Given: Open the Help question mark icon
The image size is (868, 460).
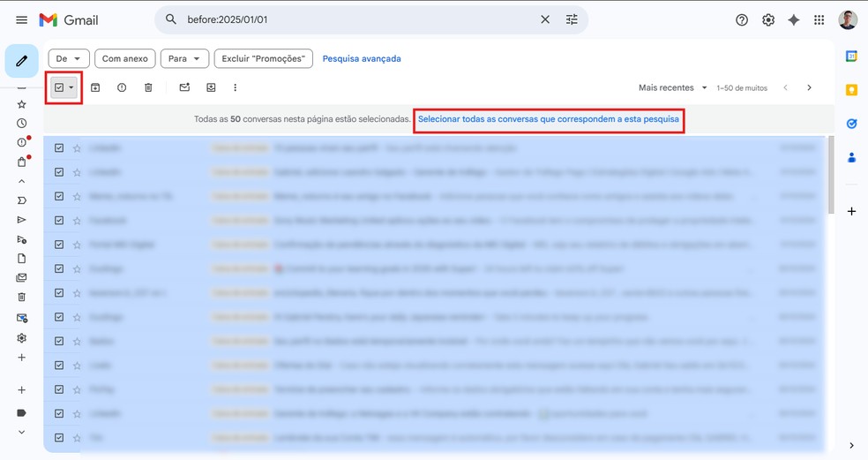Looking at the screenshot, I should [742, 20].
